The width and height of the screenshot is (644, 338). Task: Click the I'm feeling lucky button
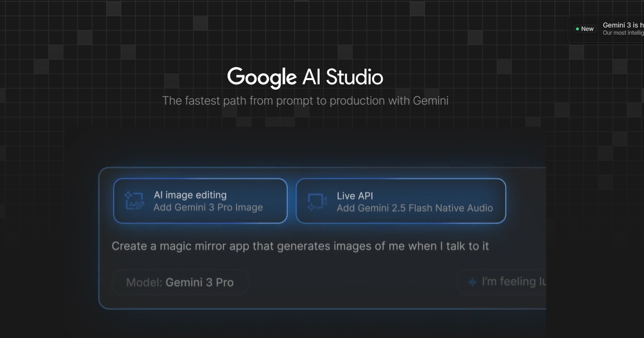(502, 282)
